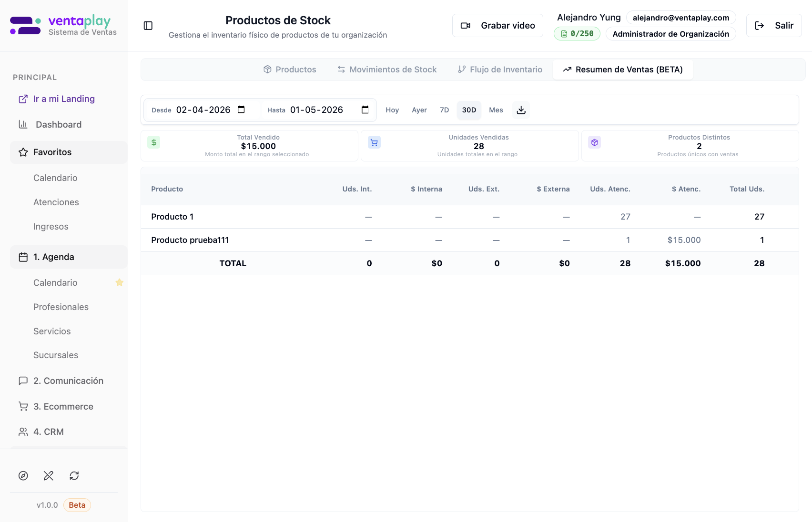The image size is (812, 522).
Task: Click the Grabar video button
Action: tap(497, 26)
